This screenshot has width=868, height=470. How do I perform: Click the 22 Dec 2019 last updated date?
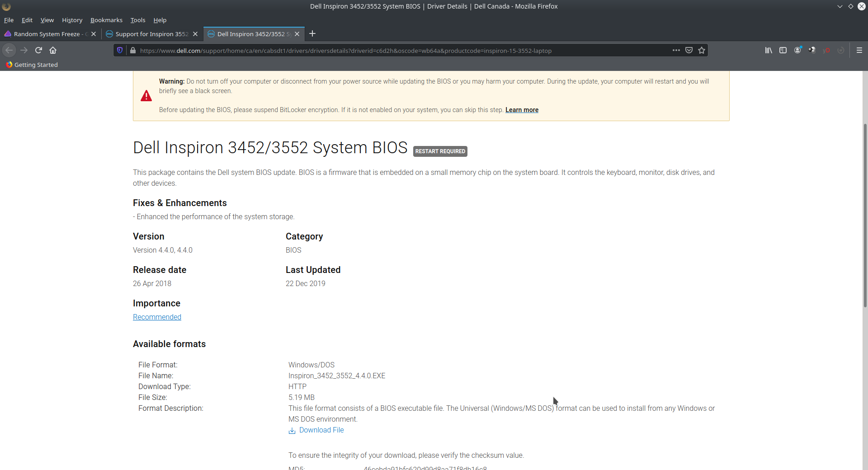click(306, 283)
